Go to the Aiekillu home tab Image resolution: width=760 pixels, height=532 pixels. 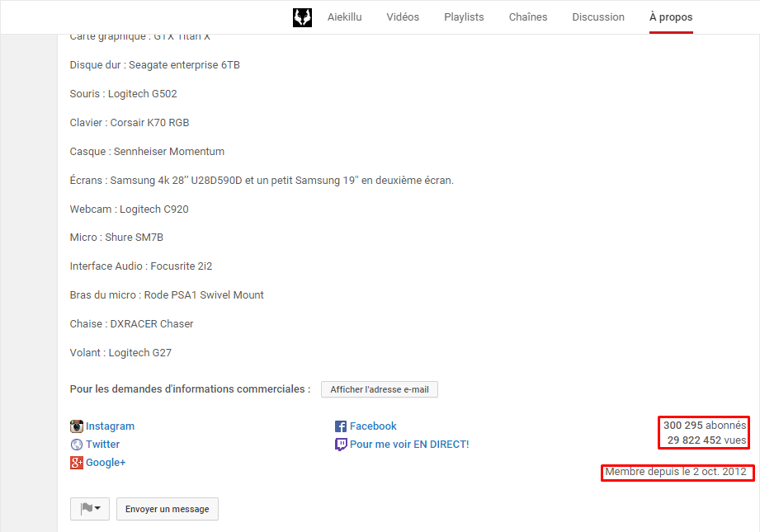(344, 17)
